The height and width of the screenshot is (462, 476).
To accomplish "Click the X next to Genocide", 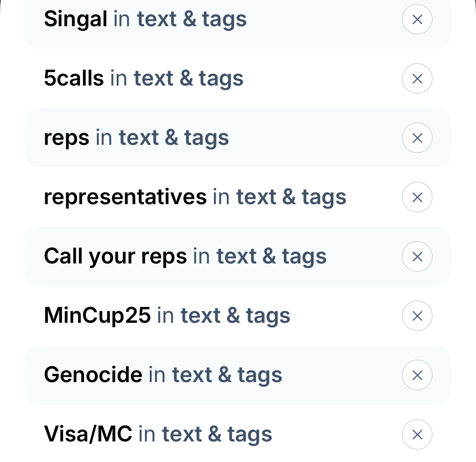I will pos(417,375).
